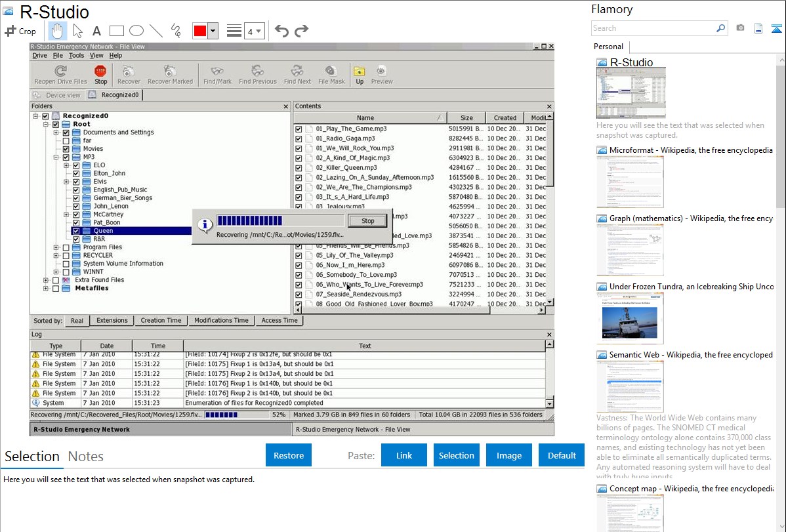Switch to the Device view tab
This screenshot has height=532, width=786.
pyautogui.click(x=58, y=94)
